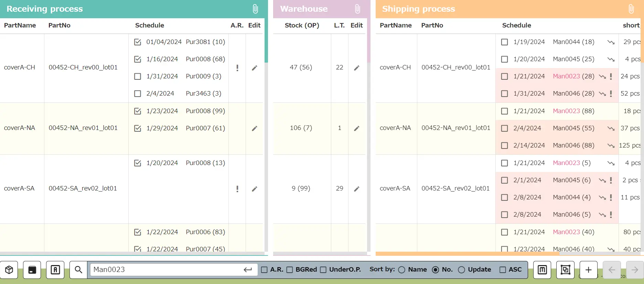Expand trend arrow for 2/14/2024 Man0046 (88)
The height and width of the screenshot is (284, 644).
[611, 145]
